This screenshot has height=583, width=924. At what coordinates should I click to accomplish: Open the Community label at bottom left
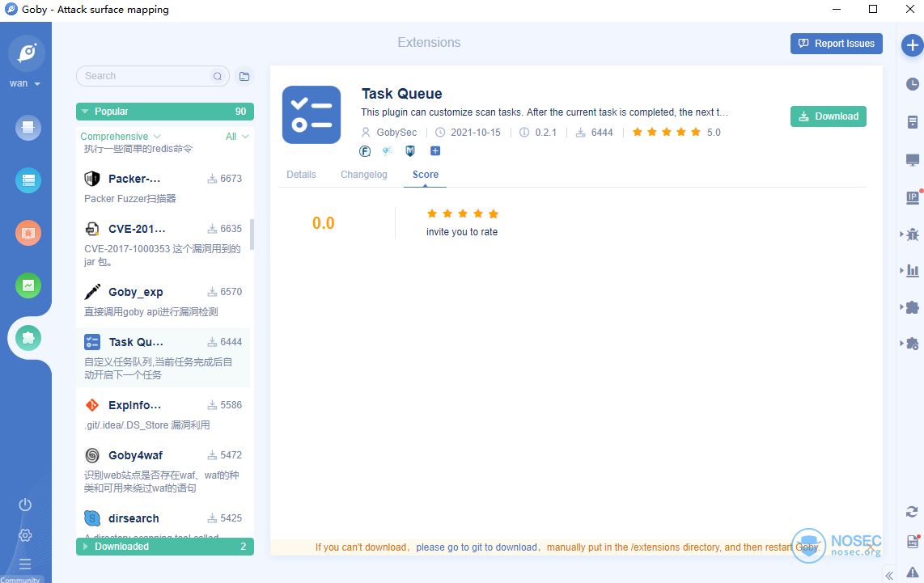coord(20,580)
